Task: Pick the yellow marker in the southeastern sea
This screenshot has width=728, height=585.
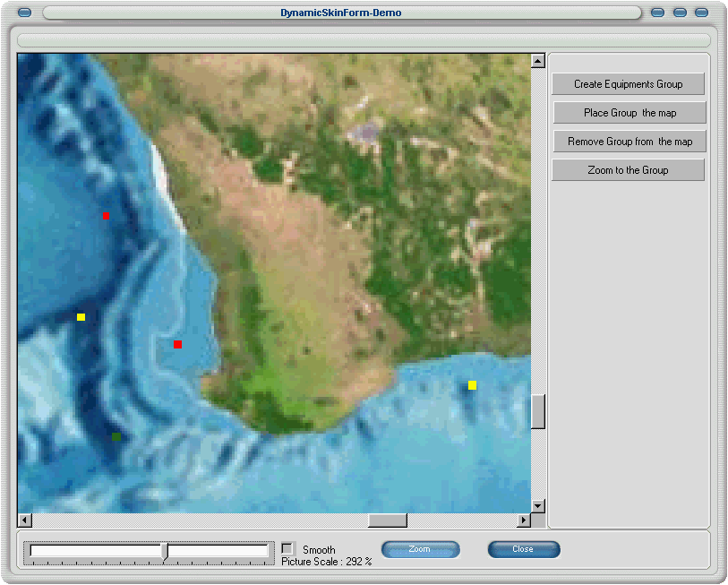Action: pyautogui.click(x=472, y=385)
